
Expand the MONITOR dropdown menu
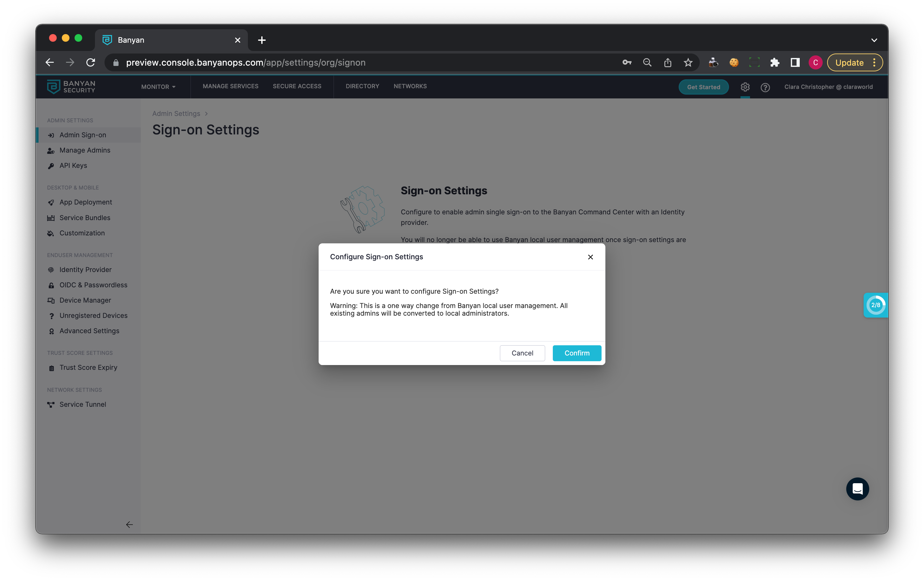pyautogui.click(x=158, y=87)
